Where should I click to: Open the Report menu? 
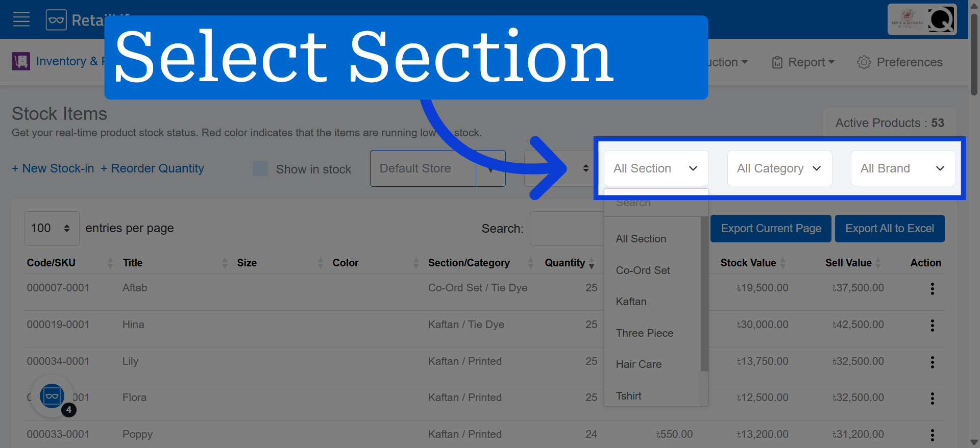pos(803,62)
